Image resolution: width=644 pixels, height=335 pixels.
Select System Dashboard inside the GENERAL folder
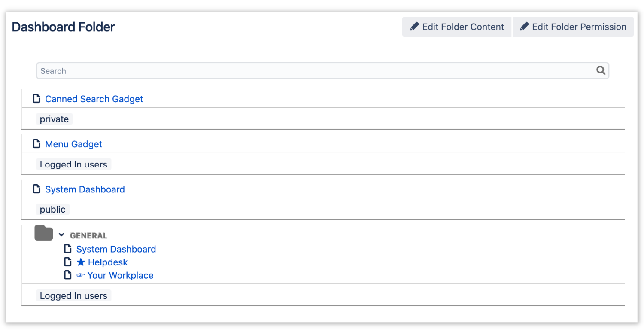tap(116, 249)
